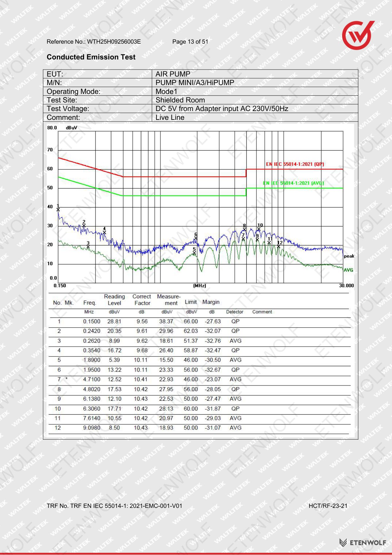Click frequency 4.8020 in row 8
The height and width of the screenshot is (555, 392).
[x=92, y=389]
